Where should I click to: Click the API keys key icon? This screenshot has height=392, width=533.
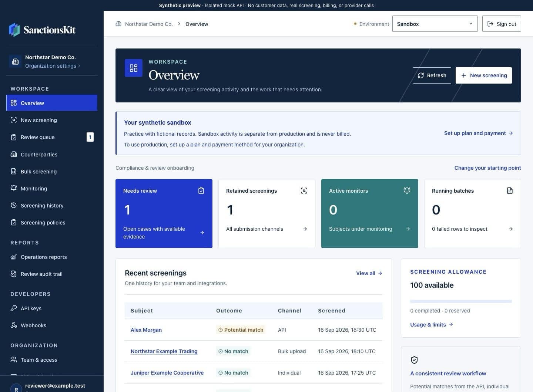click(x=14, y=308)
